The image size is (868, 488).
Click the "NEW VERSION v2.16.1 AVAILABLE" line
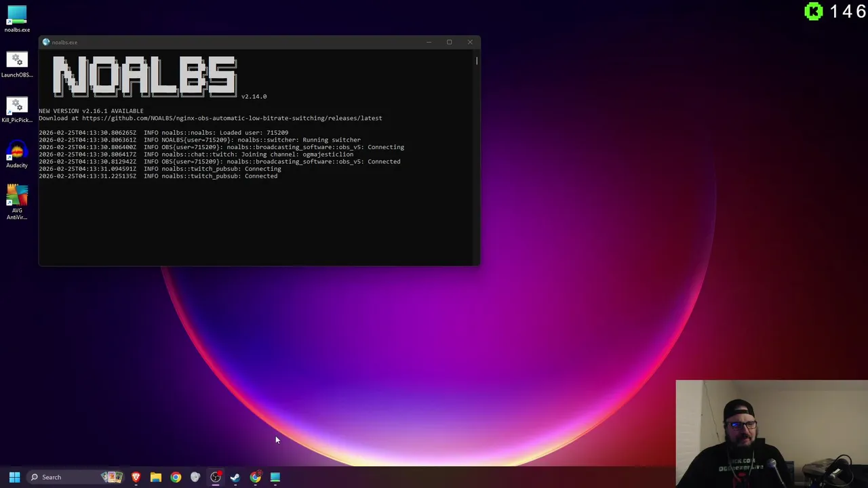[91, 110]
